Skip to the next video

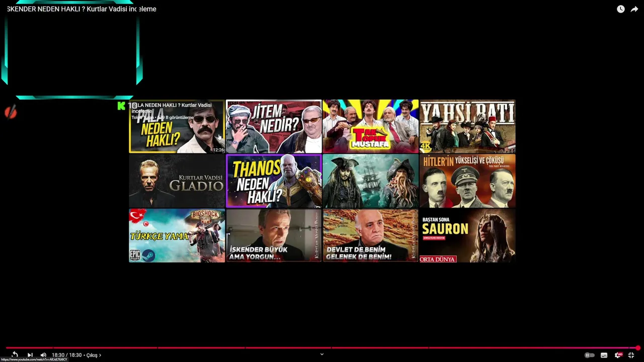tap(30, 355)
